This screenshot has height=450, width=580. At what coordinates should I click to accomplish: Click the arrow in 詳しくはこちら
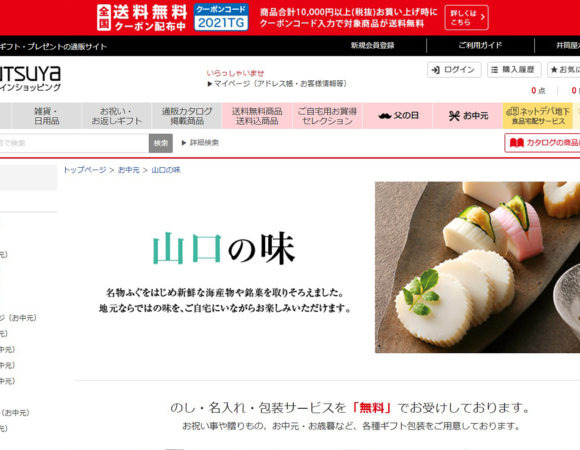pos(482,17)
